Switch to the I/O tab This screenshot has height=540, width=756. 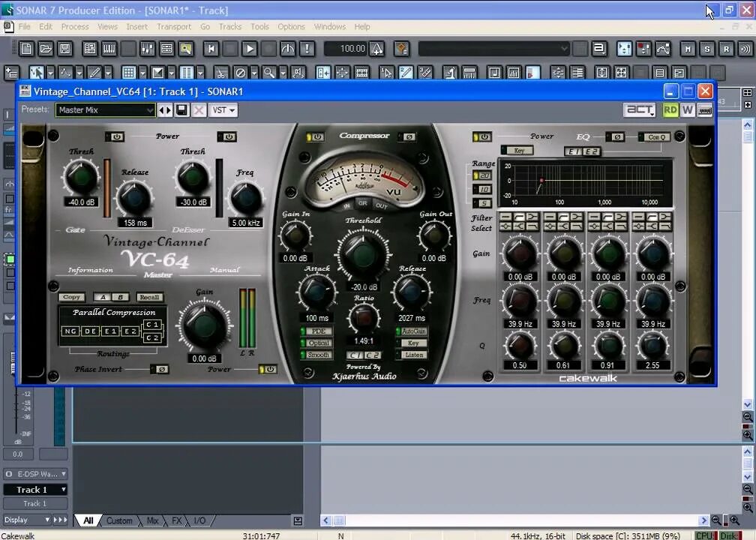click(199, 520)
